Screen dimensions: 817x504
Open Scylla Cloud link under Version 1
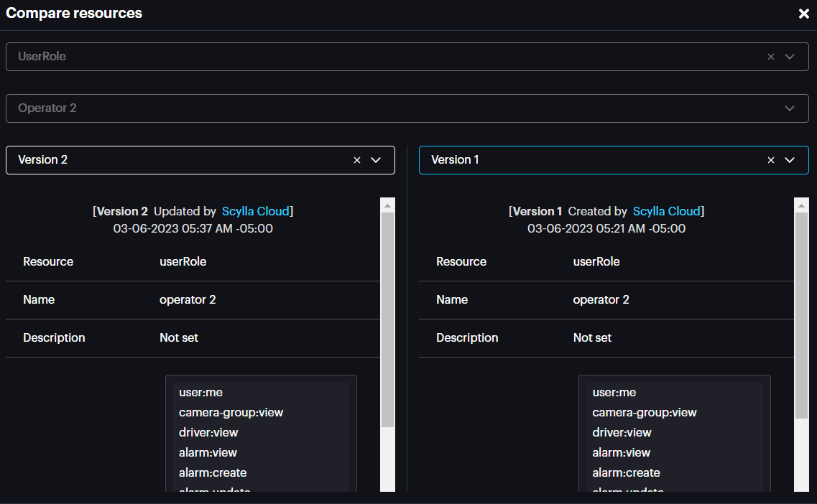(x=666, y=211)
